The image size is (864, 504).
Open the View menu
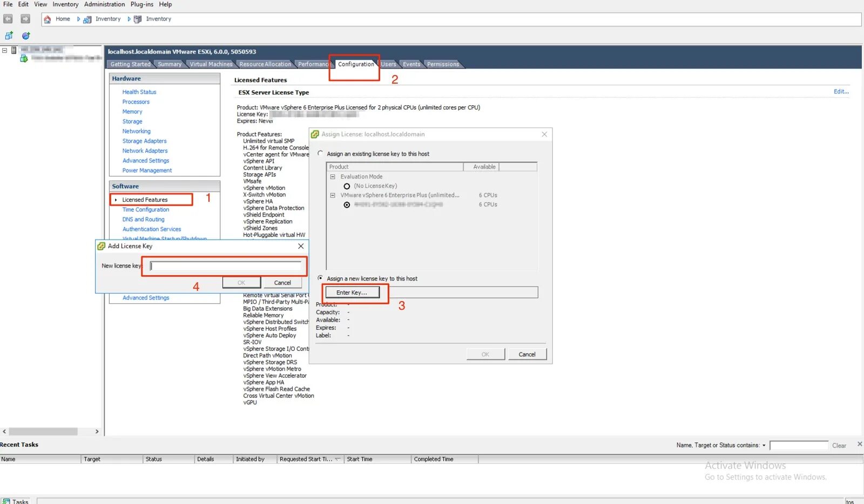click(40, 4)
